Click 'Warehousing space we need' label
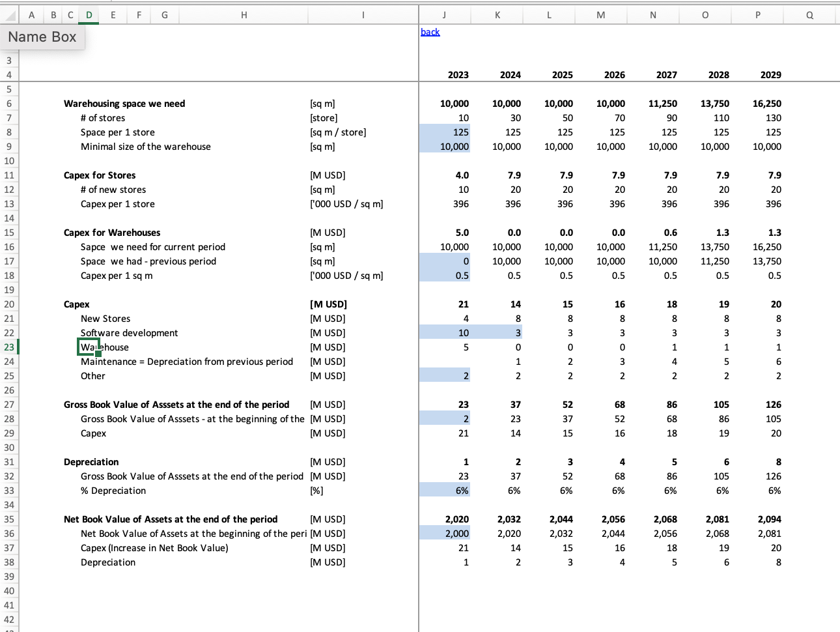Viewport: 840px width, 632px height. point(124,104)
